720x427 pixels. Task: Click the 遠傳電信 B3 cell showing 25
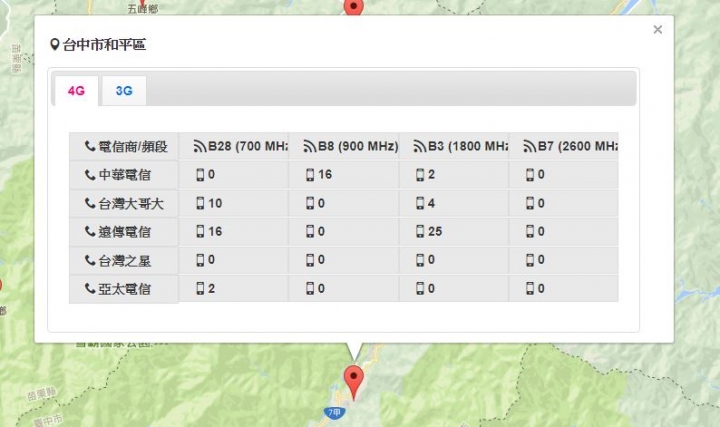tap(454, 231)
